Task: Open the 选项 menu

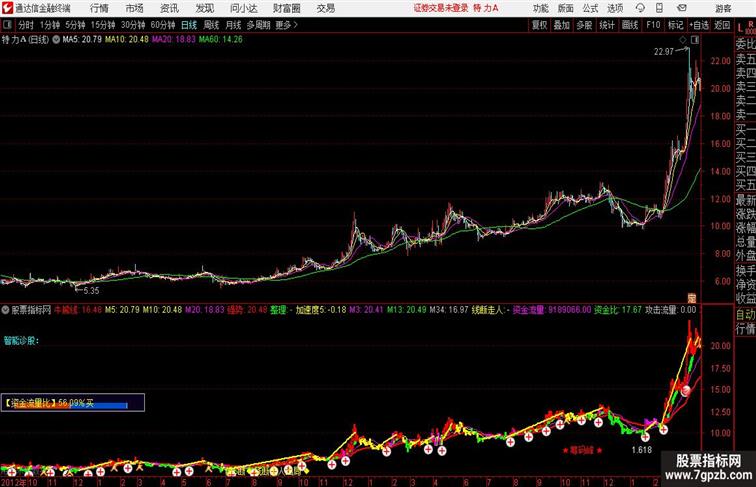Action: coord(615,8)
